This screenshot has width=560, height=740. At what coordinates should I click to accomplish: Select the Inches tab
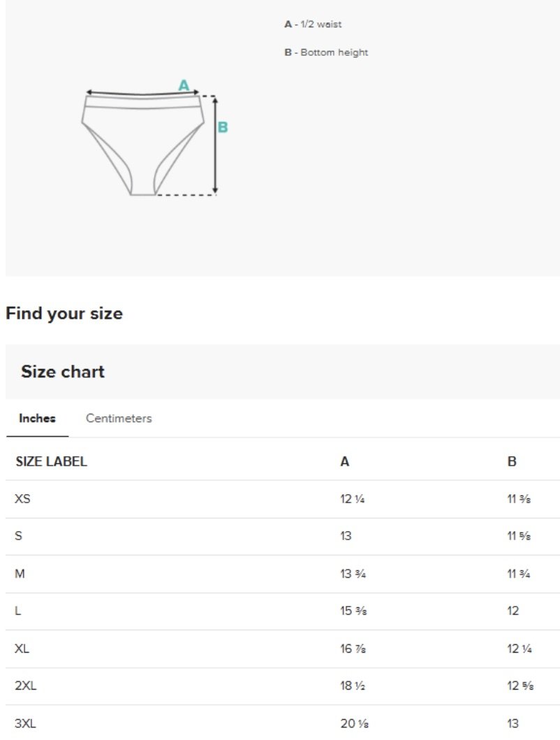pos(37,418)
